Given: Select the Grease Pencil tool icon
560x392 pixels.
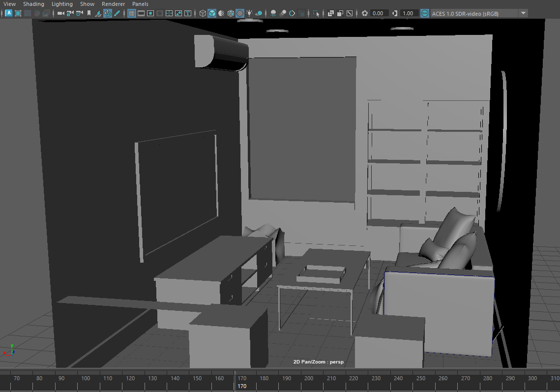Looking at the screenshot, I should click(x=117, y=13).
